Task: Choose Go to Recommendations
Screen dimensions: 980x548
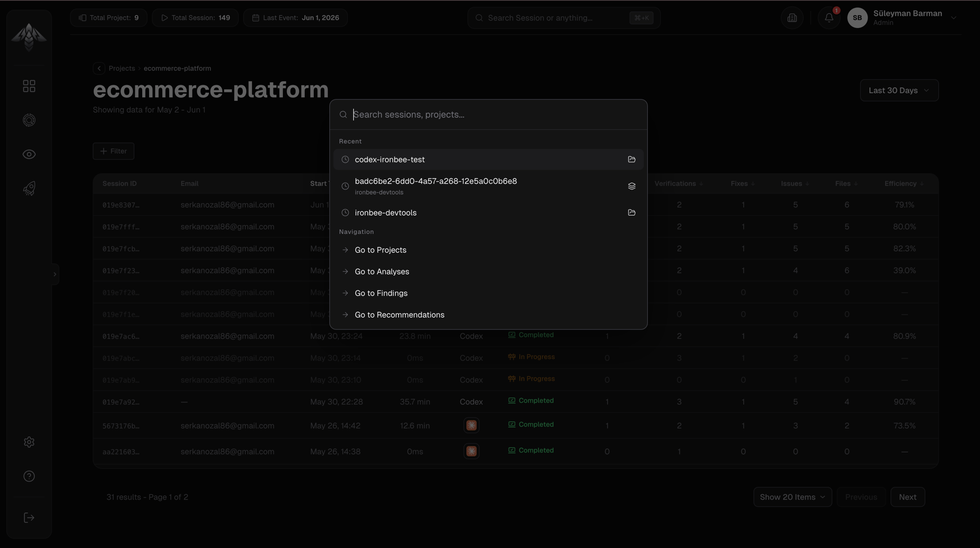Action: (489, 315)
